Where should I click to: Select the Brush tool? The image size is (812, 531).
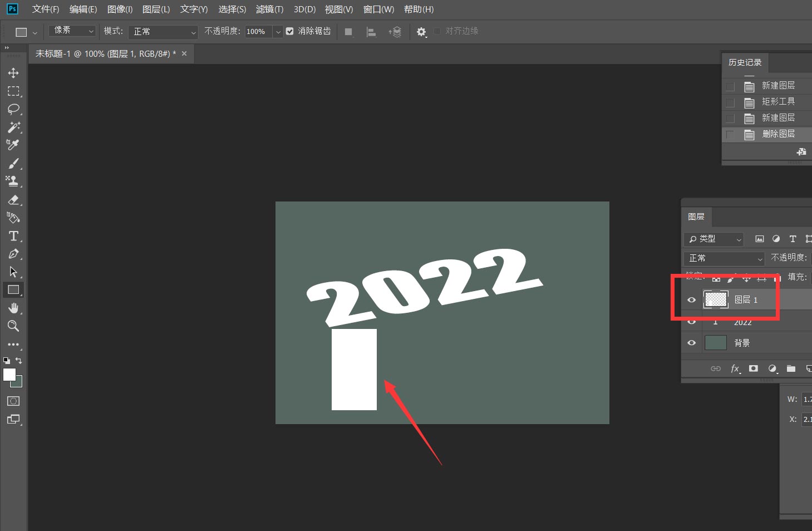coord(13,163)
